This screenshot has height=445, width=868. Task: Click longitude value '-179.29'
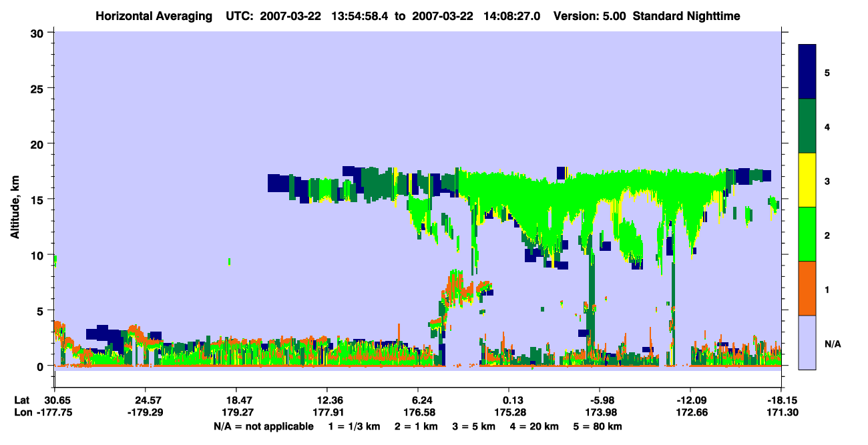coord(145,413)
